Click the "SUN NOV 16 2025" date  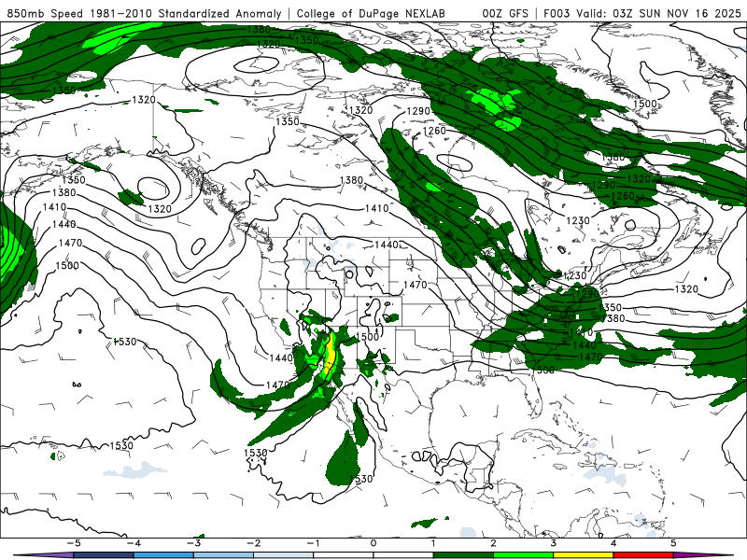[690, 13]
